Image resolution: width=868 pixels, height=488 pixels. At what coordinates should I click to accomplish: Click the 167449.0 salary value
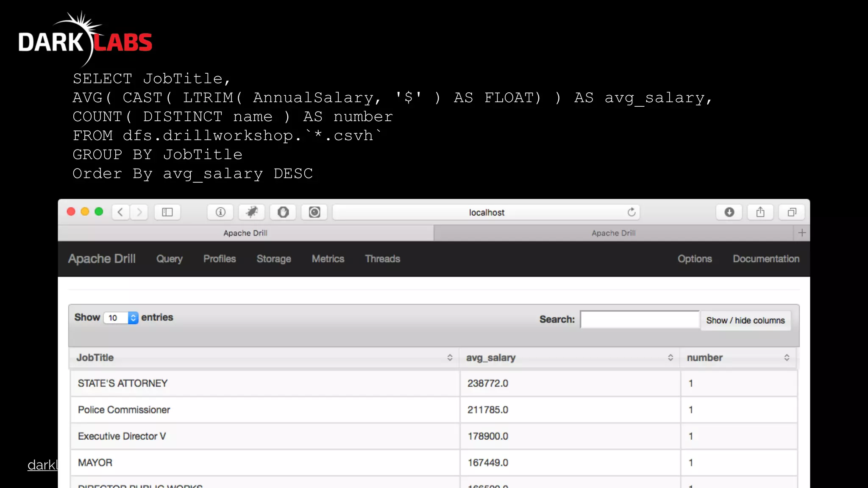coord(488,463)
